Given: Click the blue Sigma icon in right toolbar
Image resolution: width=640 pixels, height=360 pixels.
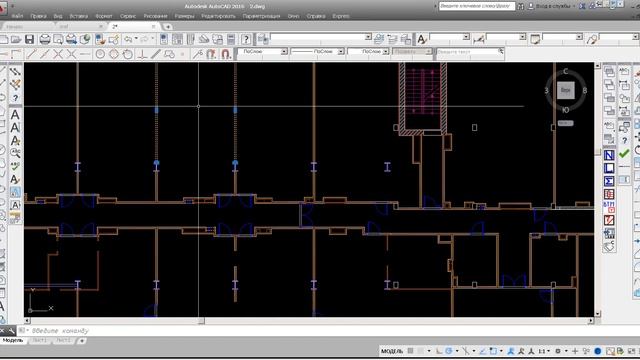Looking at the screenshot, I should pyautogui.click(x=609, y=181).
